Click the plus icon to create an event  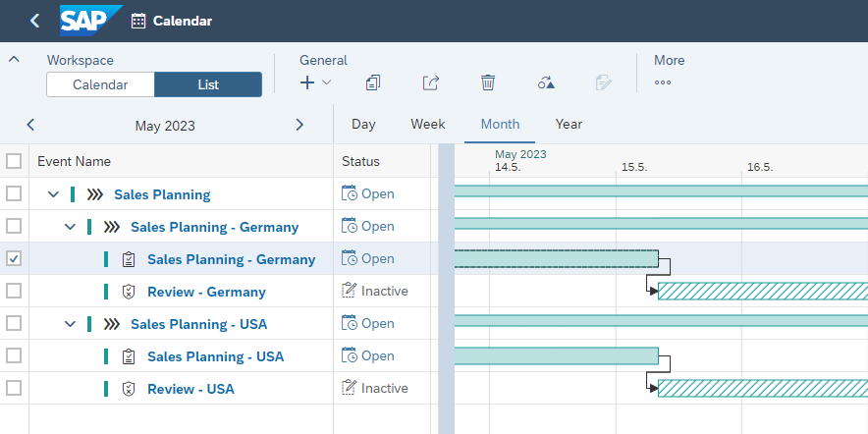(x=307, y=83)
